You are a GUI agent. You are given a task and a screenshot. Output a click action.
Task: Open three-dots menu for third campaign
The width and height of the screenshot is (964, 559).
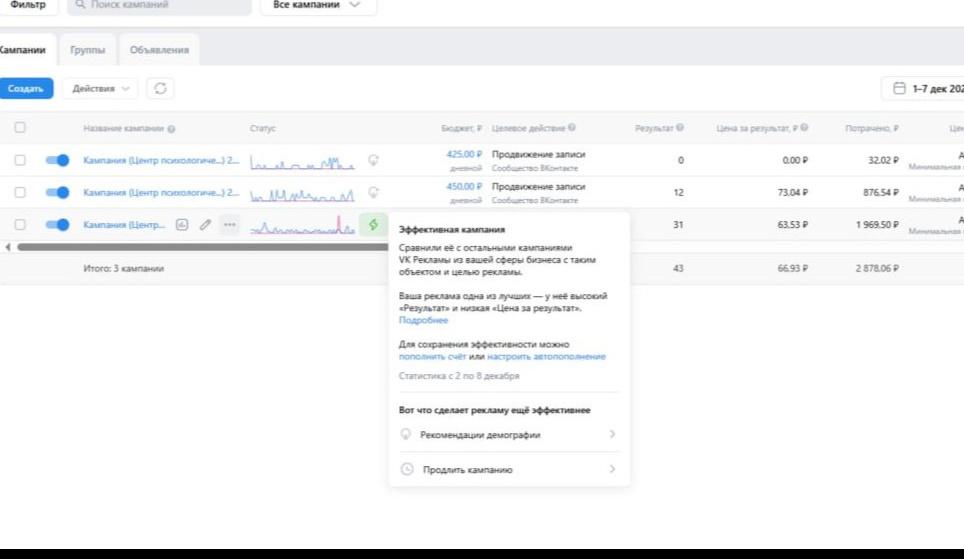pos(230,225)
